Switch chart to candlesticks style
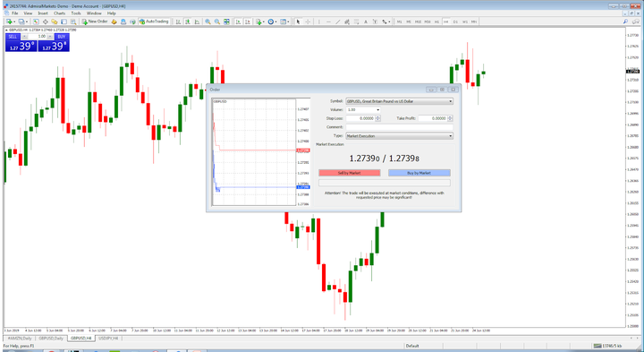 187,21
